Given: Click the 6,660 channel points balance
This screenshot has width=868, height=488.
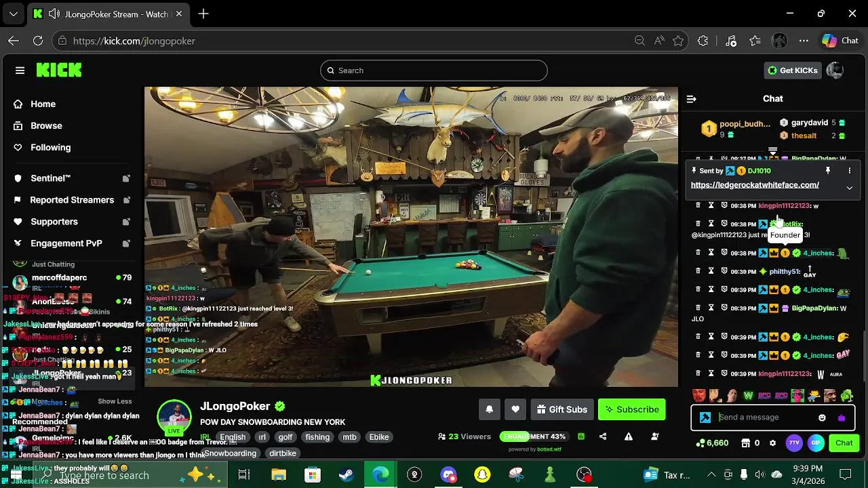Looking at the screenshot, I should (712, 443).
